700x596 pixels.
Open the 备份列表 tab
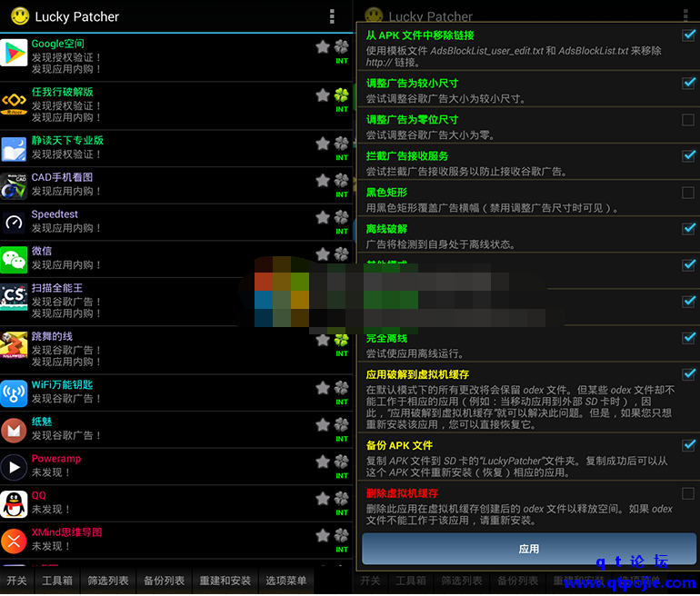[x=164, y=581]
